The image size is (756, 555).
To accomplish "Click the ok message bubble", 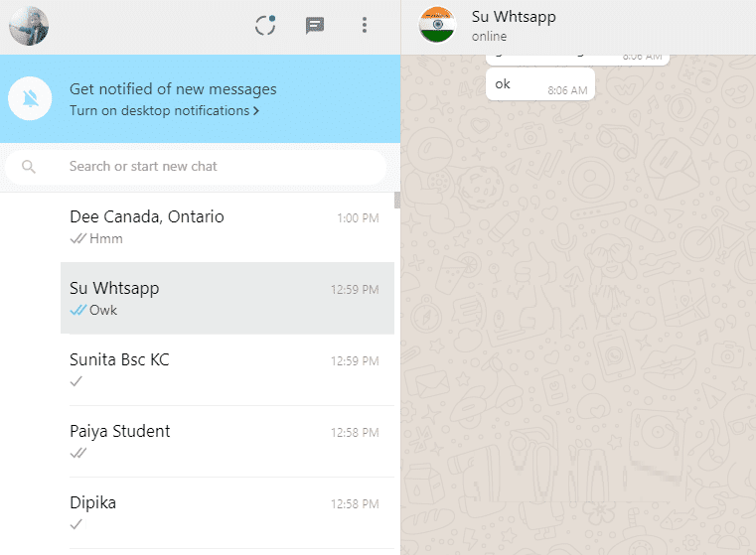I will tap(540, 84).
